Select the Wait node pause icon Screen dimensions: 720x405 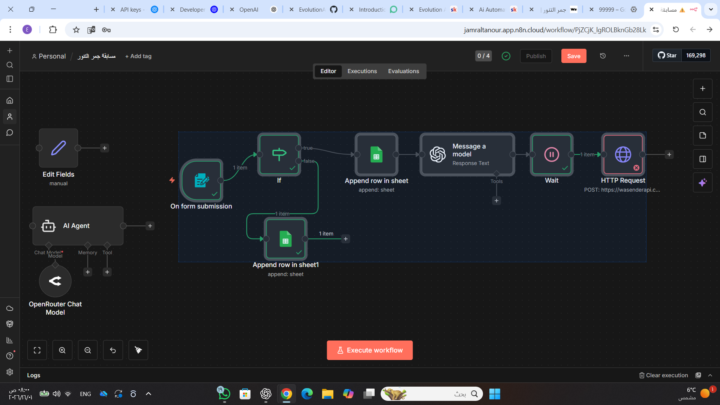[x=551, y=154]
